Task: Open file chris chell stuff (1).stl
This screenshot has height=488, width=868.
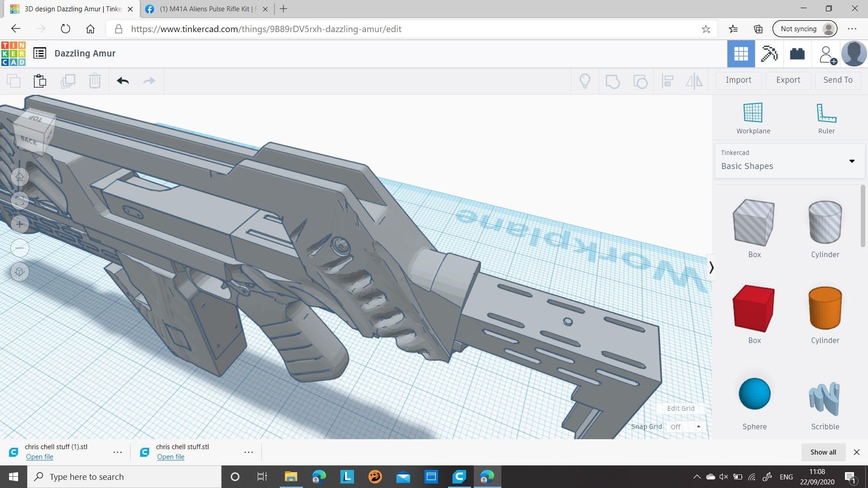Action: (39, 457)
